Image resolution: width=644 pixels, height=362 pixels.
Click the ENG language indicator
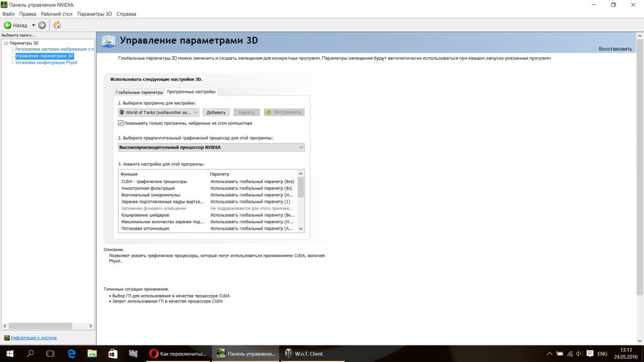tap(603, 354)
